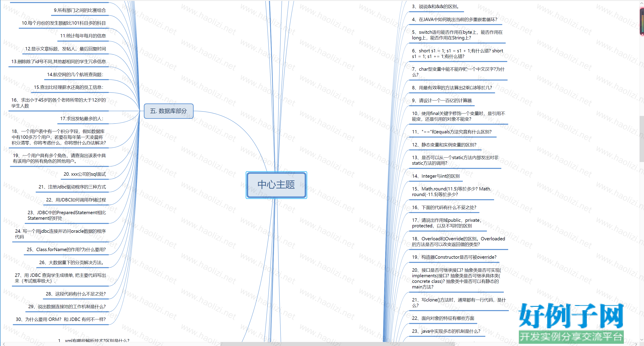Select topic 19、构造器Constructor是否可被override

(x=454, y=257)
